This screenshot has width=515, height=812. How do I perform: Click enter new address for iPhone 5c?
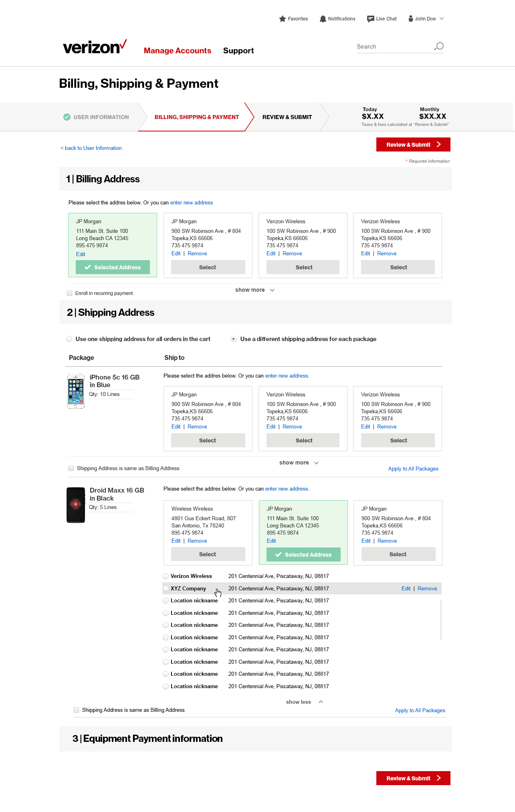[287, 376]
